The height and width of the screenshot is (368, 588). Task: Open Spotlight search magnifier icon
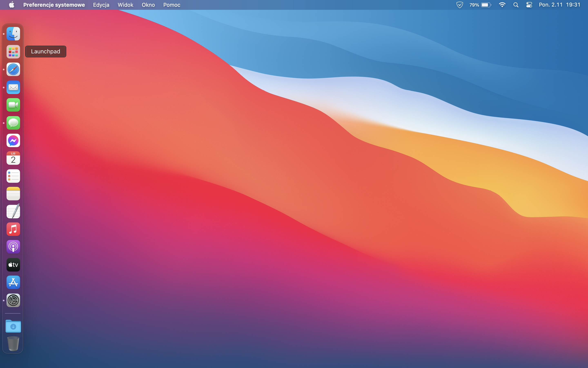coord(516,5)
